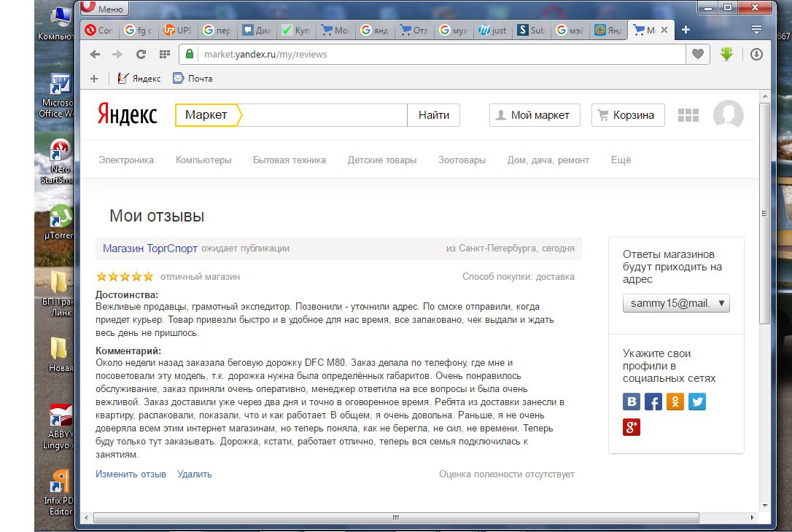Image resolution: width=792 pixels, height=532 pixels.
Task: Open the Yandex services grid icon
Action: (x=688, y=115)
